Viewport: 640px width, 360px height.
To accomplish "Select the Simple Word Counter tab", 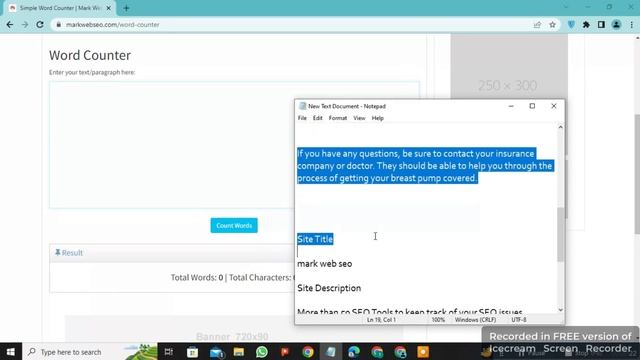I will point(60,8).
